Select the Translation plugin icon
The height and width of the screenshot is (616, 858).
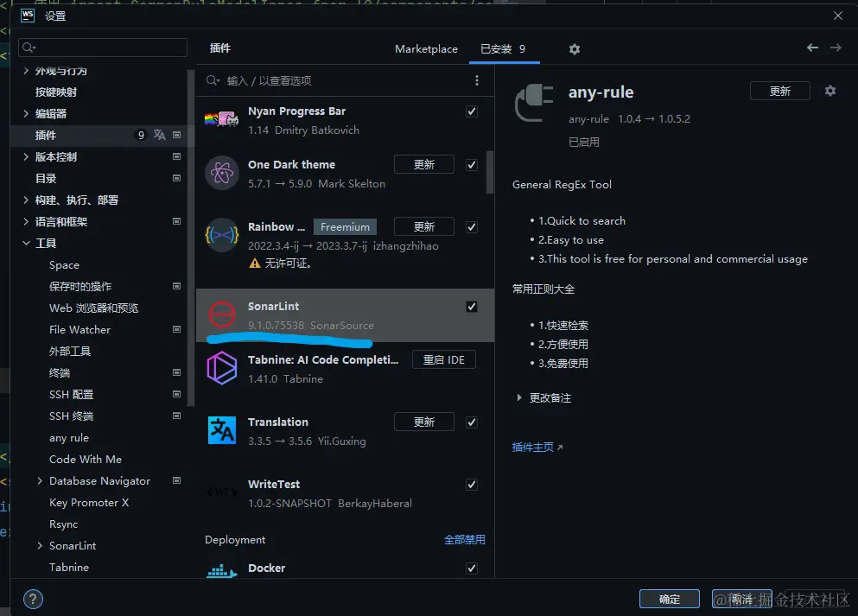tap(221, 429)
